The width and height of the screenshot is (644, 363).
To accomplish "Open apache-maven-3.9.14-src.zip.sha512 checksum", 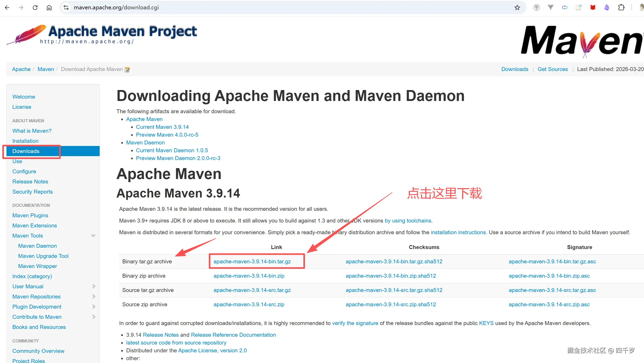I will click(390, 304).
